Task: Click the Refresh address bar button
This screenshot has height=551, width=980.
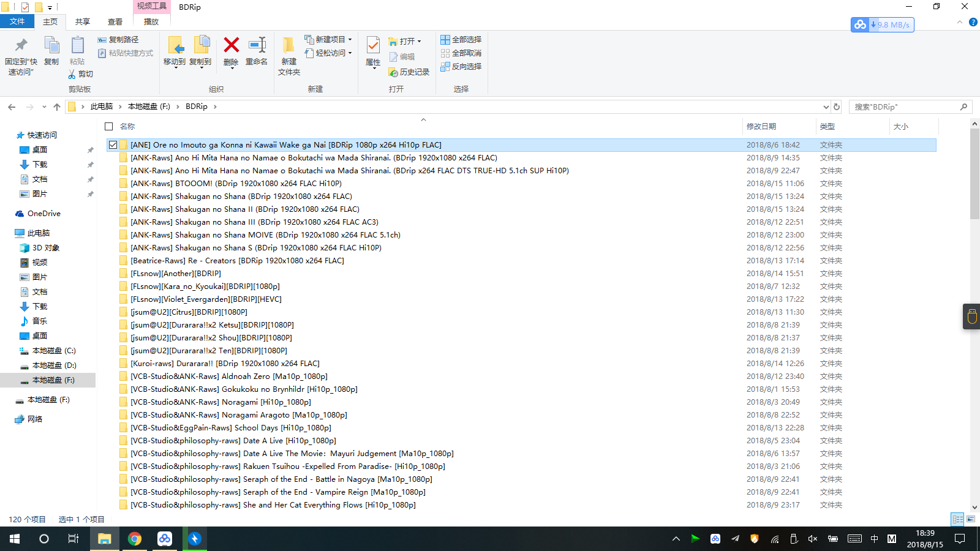Action: [x=837, y=107]
